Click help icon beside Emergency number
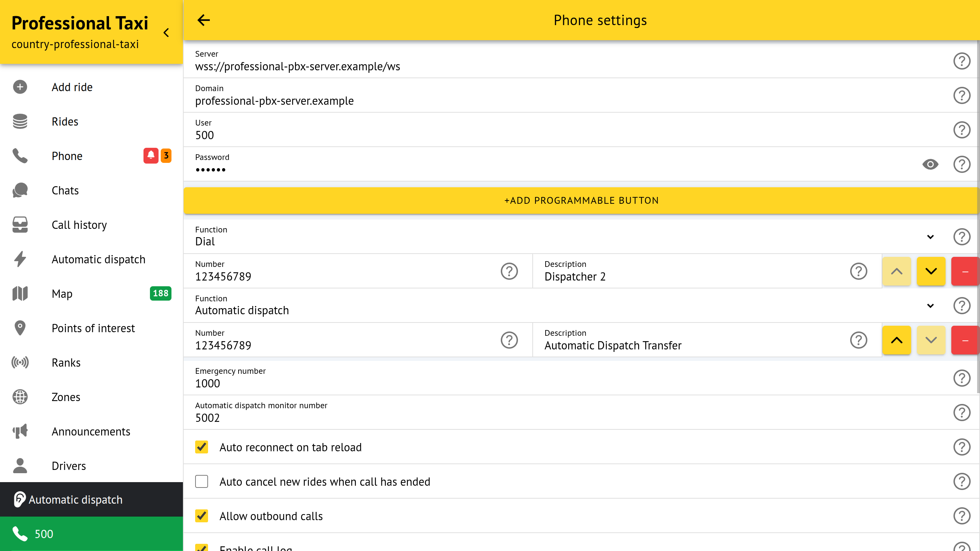Image resolution: width=980 pixels, height=551 pixels. pos(961,378)
